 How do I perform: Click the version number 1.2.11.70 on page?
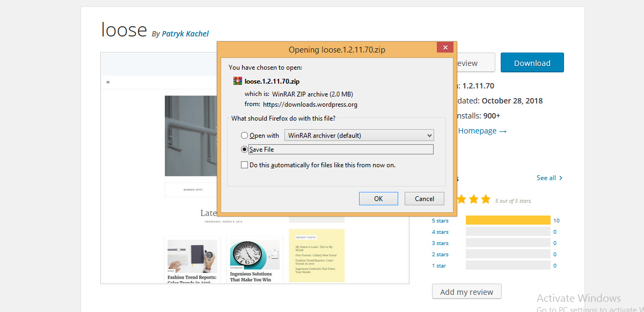(478, 86)
